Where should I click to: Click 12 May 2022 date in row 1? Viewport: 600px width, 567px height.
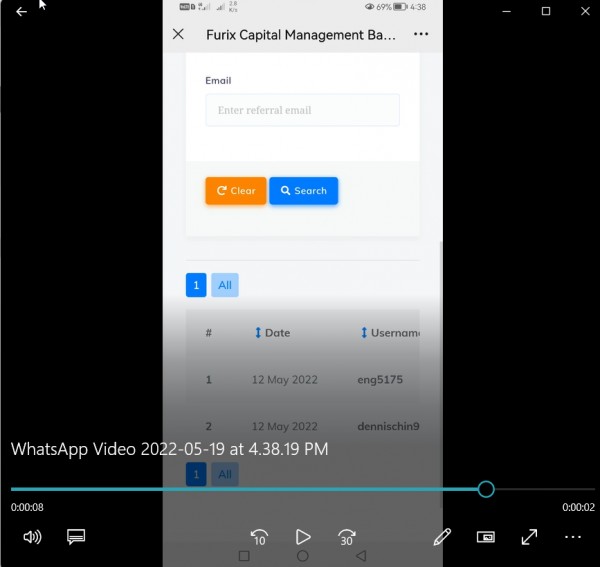point(285,380)
